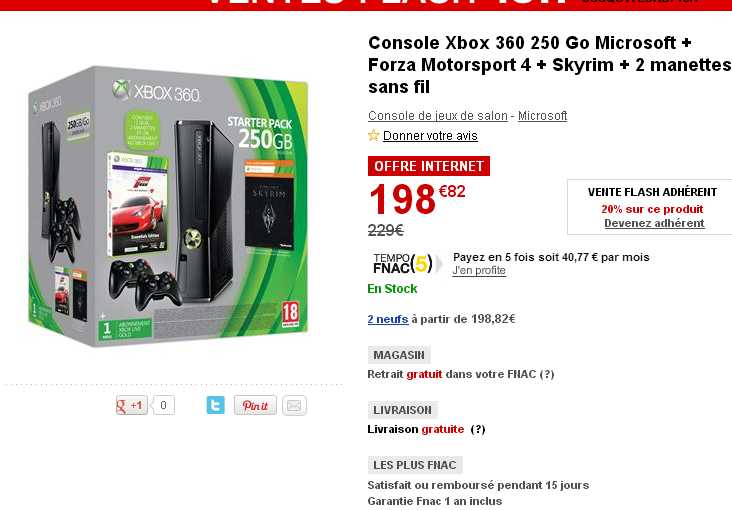This screenshot has height=510, width=732.
Task: Click the Xbox 360 Starter Pack product image
Action: coord(168,207)
